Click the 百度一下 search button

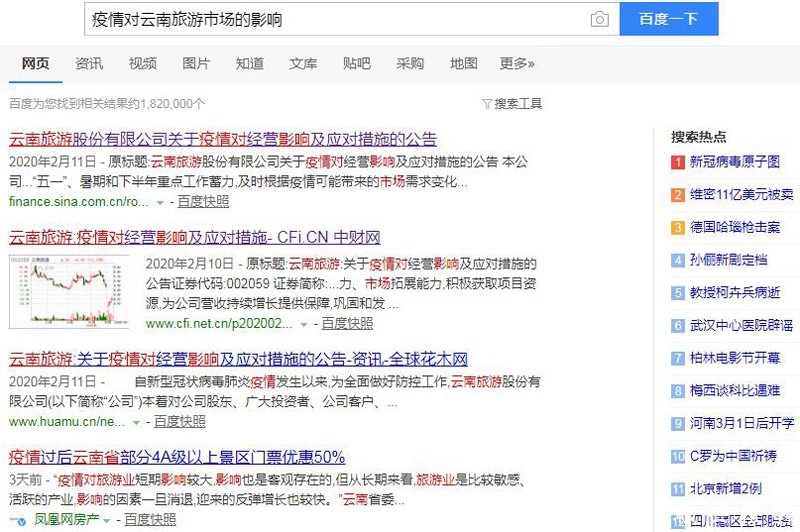click(669, 19)
